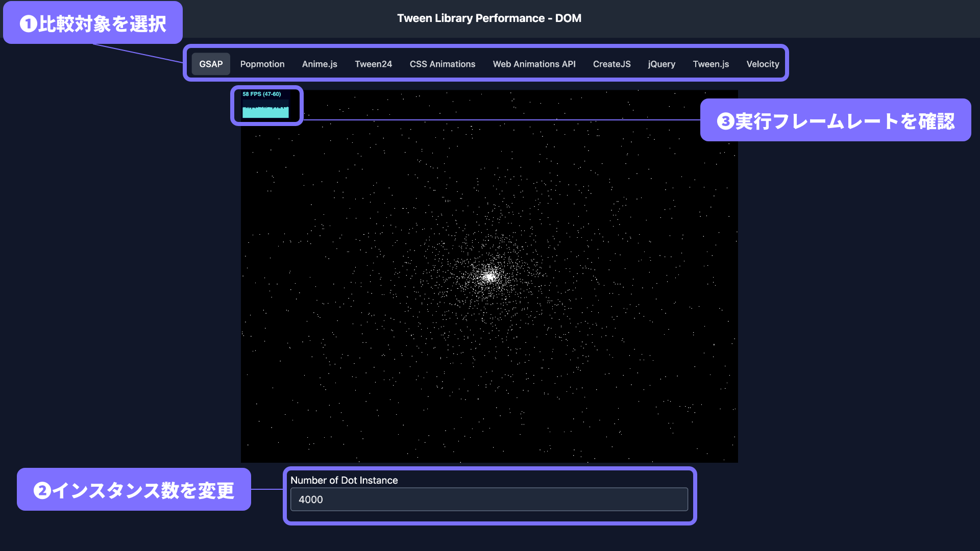The height and width of the screenshot is (551, 980).
Task: Focus the dot instance number field showing 4000
Action: click(489, 499)
